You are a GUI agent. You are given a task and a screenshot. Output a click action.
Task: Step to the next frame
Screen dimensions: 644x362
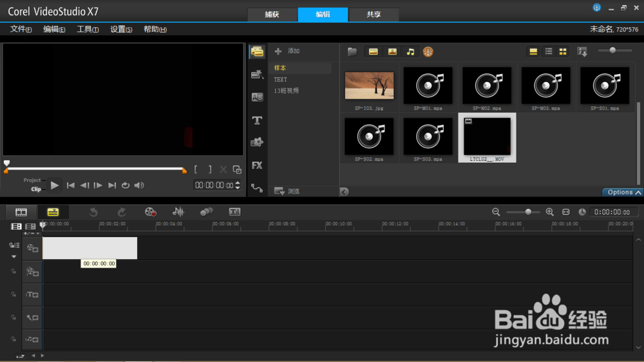tap(98, 186)
